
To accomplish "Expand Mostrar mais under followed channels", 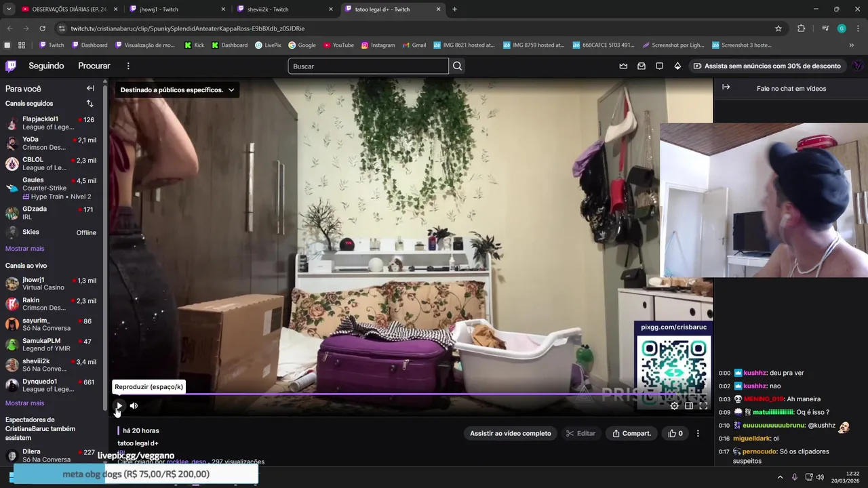I will tap(24, 249).
